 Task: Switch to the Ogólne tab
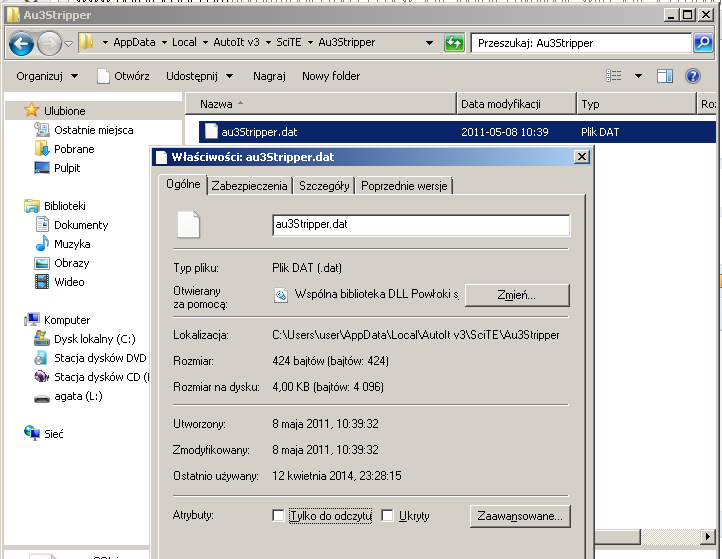(183, 185)
